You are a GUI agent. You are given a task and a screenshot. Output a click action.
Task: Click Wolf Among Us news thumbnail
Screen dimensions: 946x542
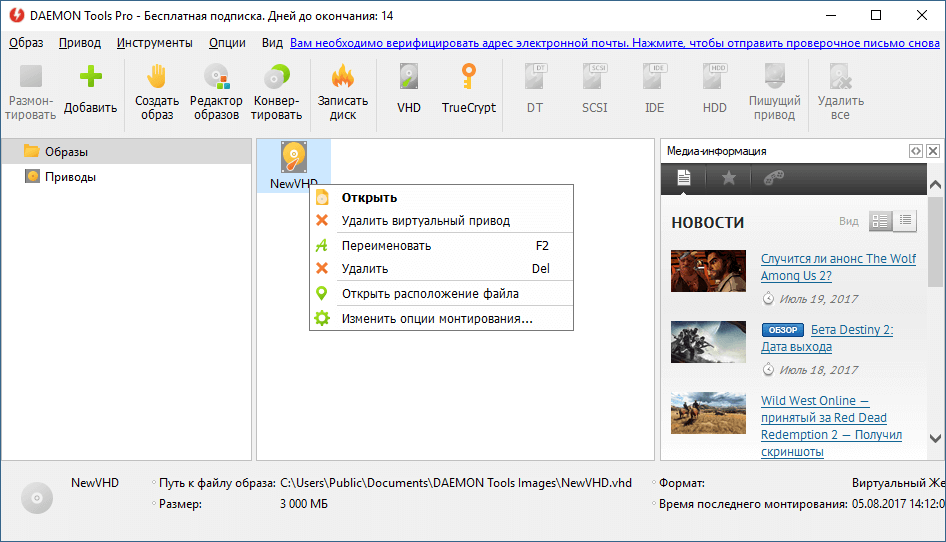pyautogui.click(x=708, y=271)
